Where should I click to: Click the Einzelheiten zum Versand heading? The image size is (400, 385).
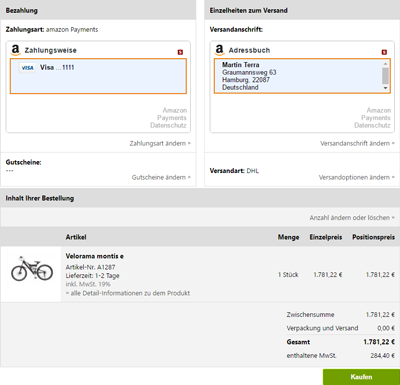click(x=248, y=11)
